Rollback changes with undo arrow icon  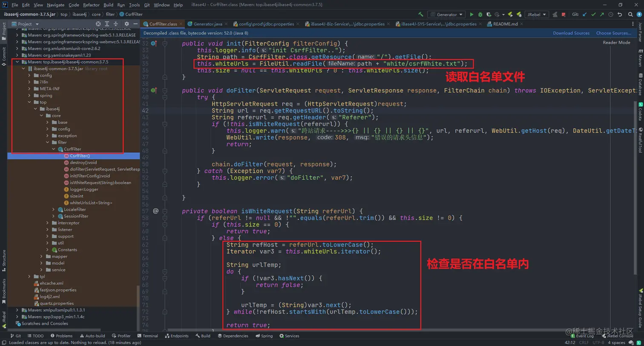(x=620, y=14)
